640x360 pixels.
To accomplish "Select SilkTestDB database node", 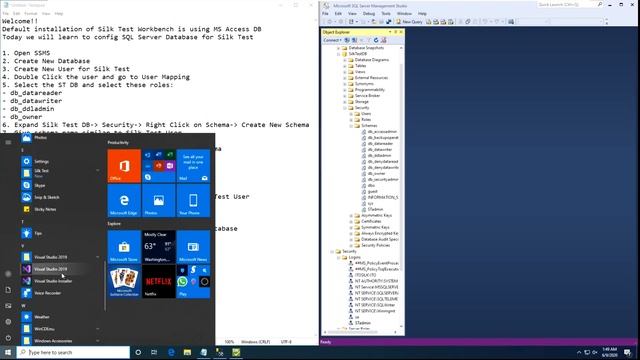I will [x=357, y=54].
